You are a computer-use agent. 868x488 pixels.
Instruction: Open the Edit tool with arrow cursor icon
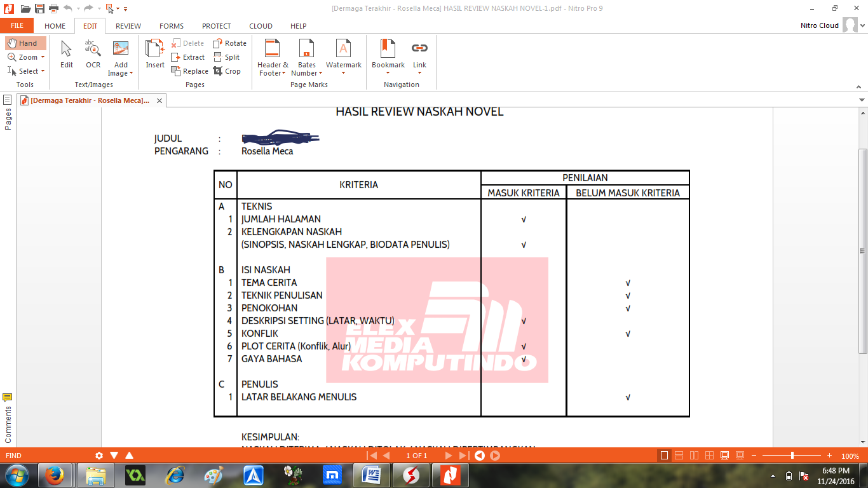pyautogui.click(x=67, y=54)
